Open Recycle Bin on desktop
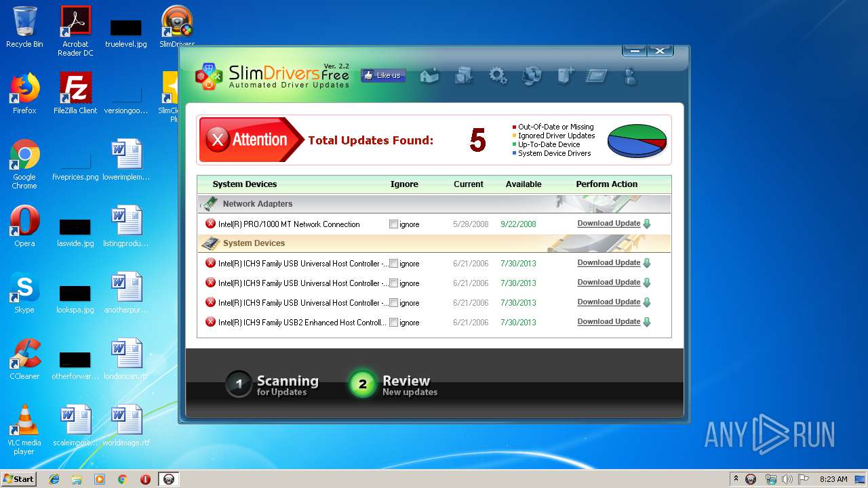This screenshot has width=868, height=488. click(x=24, y=27)
